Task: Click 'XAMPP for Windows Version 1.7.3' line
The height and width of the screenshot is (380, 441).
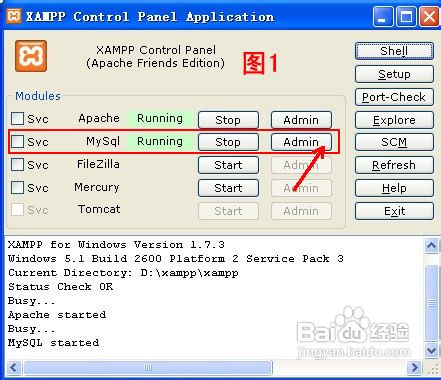Action: click(x=116, y=245)
